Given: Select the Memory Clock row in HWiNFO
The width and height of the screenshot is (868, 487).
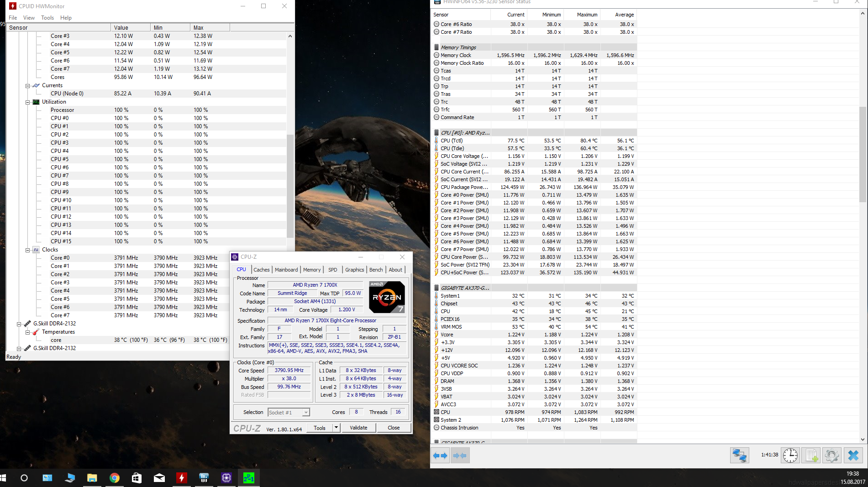Looking at the screenshot, I should pyautogui.click(x=534, y=55).
